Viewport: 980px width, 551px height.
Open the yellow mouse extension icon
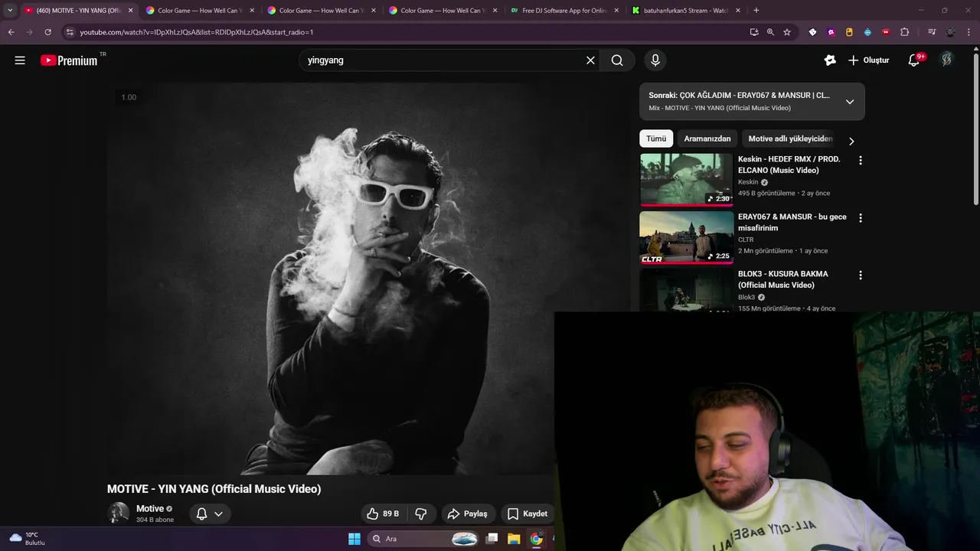pyautogui.click(x=849, y=32)
